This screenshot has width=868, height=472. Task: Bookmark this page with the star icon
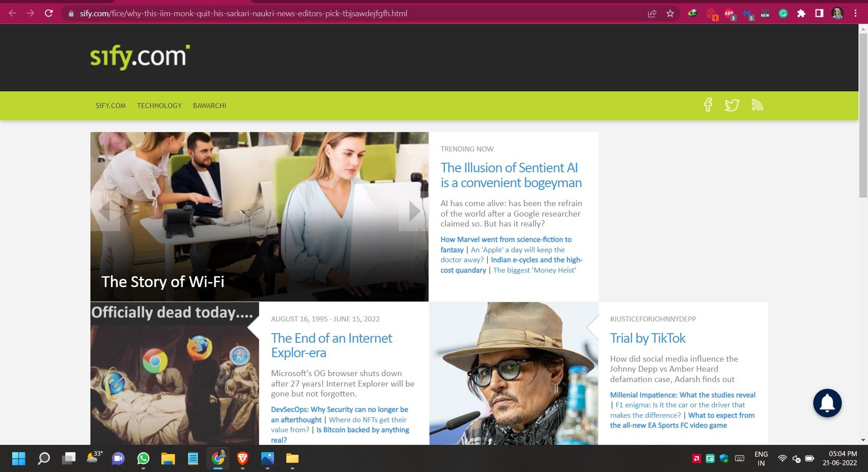click(670, 14)
